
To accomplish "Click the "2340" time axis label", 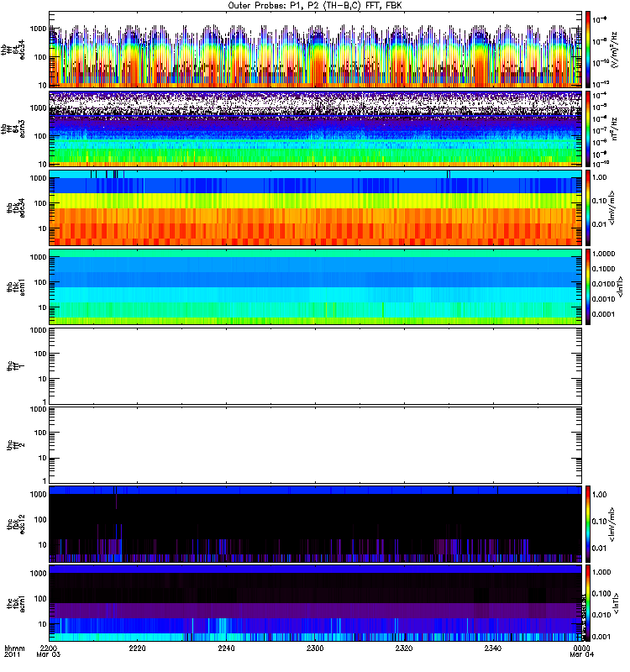I will (x=493, y=648).
